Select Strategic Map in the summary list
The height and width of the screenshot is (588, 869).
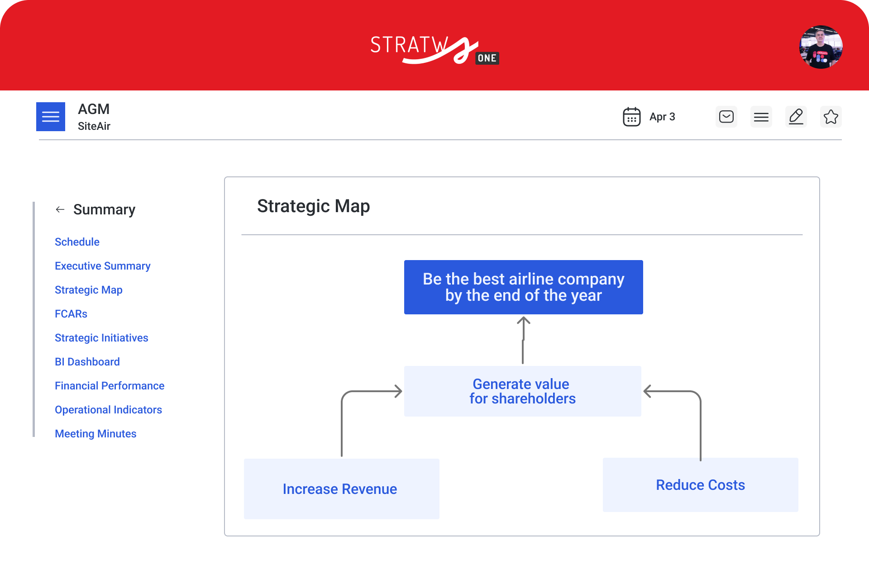click(88, 290)
